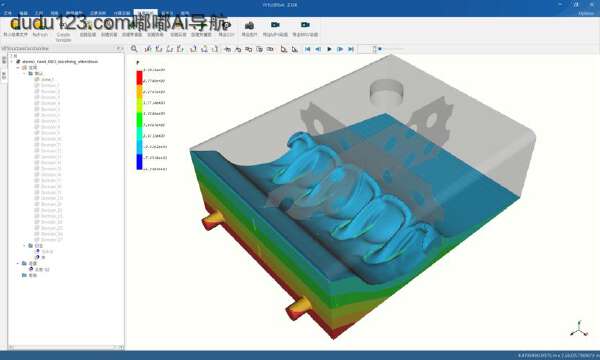
Task: Select the highlighted active ribbon tab
Action: 145,13
